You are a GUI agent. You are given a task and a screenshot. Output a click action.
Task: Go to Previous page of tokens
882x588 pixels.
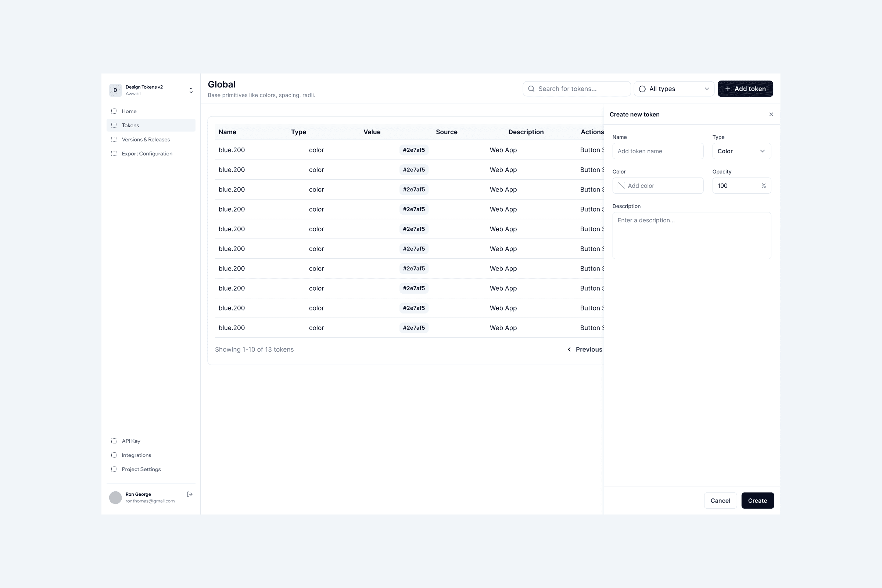pyautogui.click(x=585, y=349)
